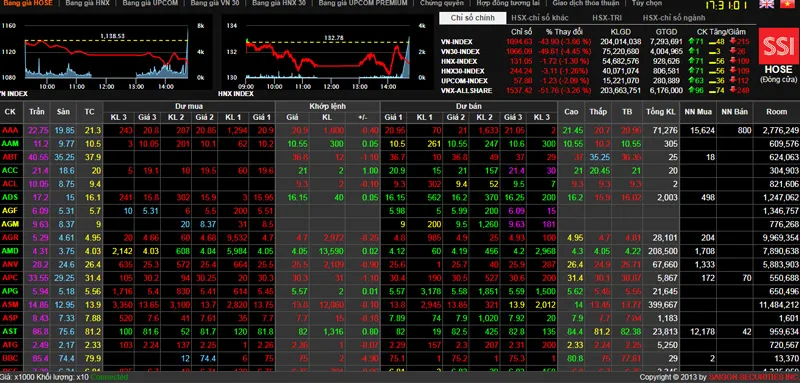The width and height of the screenshot is (800, 383).
Task: Click the Room column header
Action: 776,112
